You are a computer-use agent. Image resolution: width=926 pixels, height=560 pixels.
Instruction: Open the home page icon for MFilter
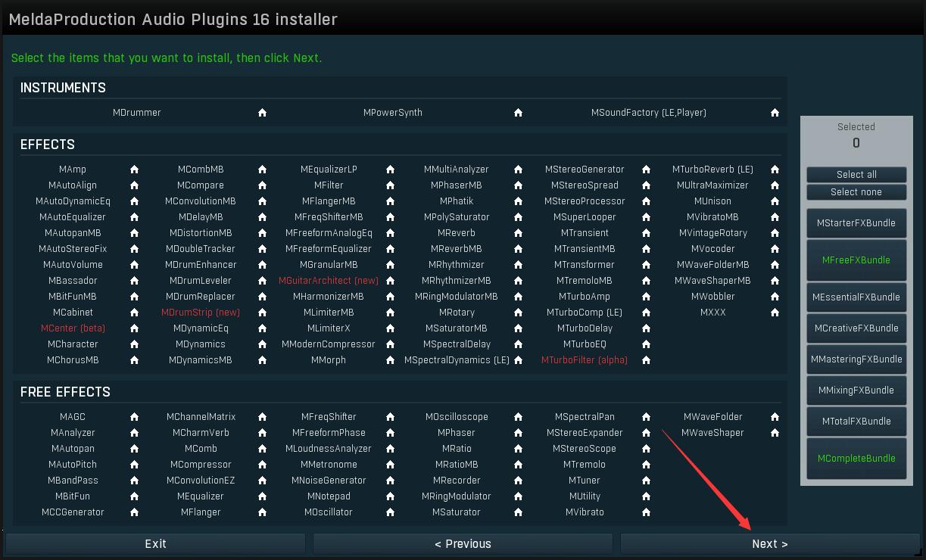[390, 185]
